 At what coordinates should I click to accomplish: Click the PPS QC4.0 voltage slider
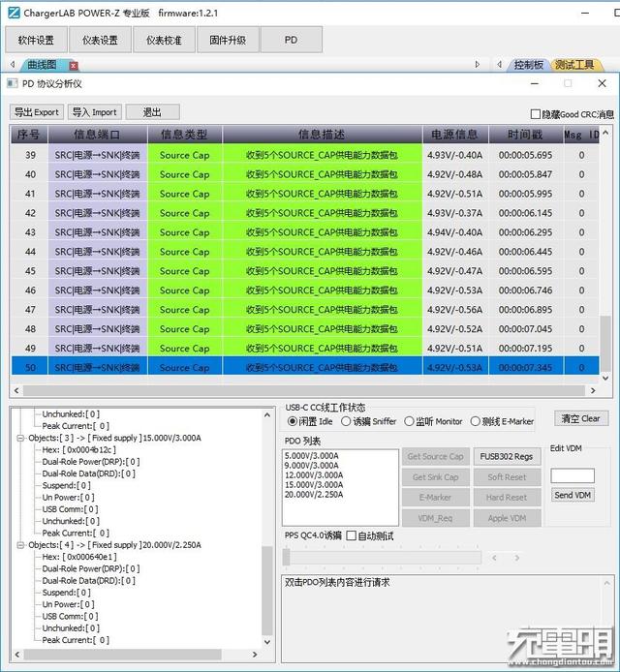click(382, 557)
